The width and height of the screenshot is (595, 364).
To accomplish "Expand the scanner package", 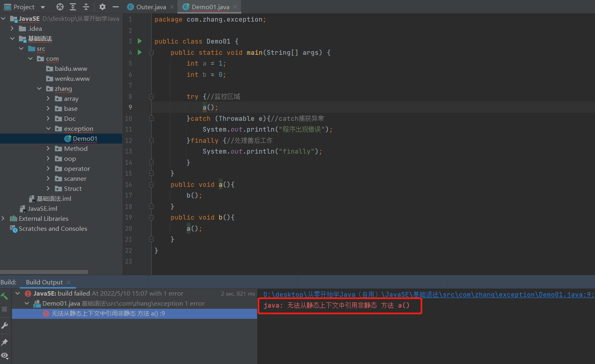I will tap(48, 178).
